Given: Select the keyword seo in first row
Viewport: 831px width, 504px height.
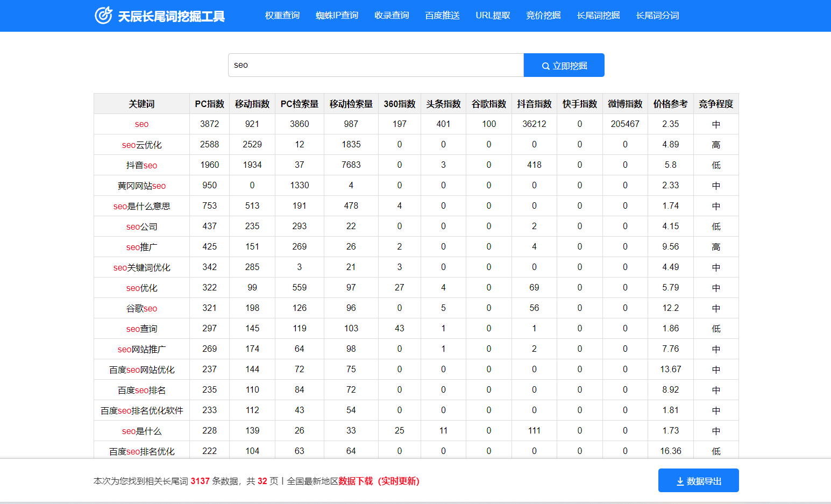Looking at the screenshot, I should click(x=141, y=124).
